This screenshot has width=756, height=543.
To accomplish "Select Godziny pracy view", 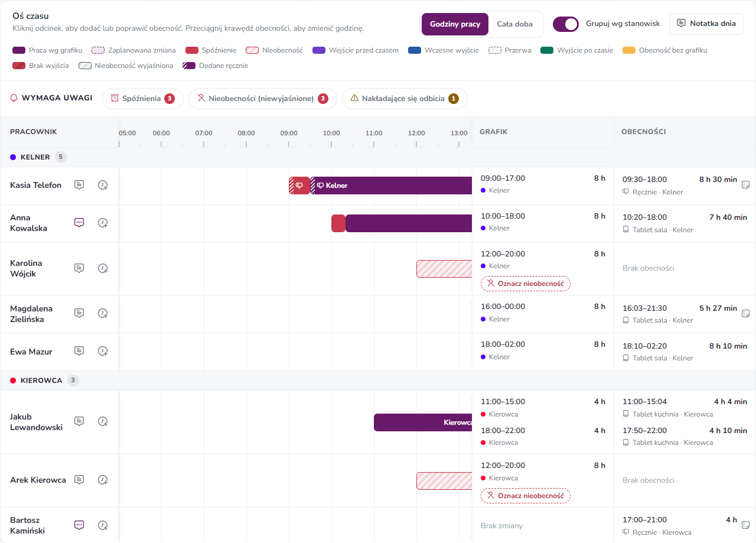I will coord(455,24).
